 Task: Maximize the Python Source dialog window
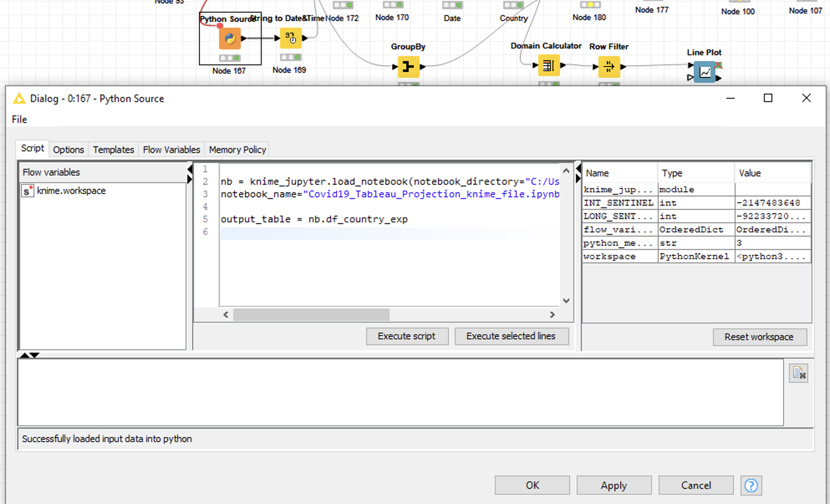[x=768, y=98]
